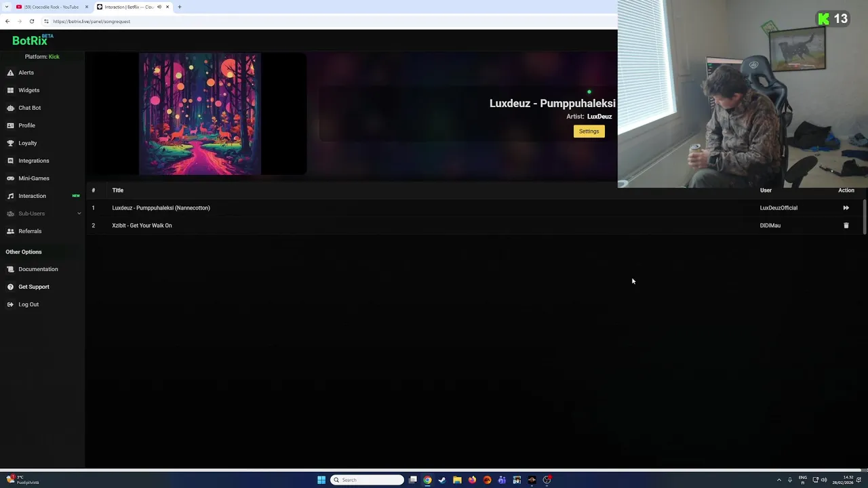Image resolution: width=868 pixels, height=488 pixels.
Task: Click the song album art thumbnail
Action: point(200,114)
